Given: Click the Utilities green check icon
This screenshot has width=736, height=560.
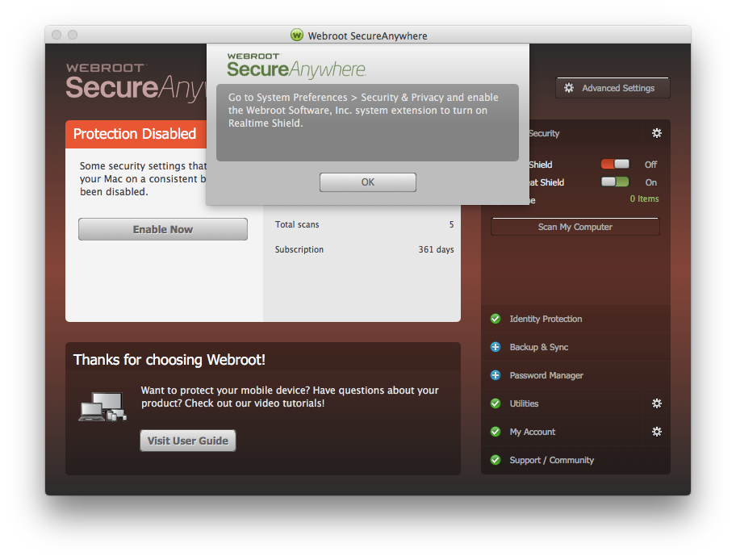Looking at the screenshot, I should [x=496, y=403].
